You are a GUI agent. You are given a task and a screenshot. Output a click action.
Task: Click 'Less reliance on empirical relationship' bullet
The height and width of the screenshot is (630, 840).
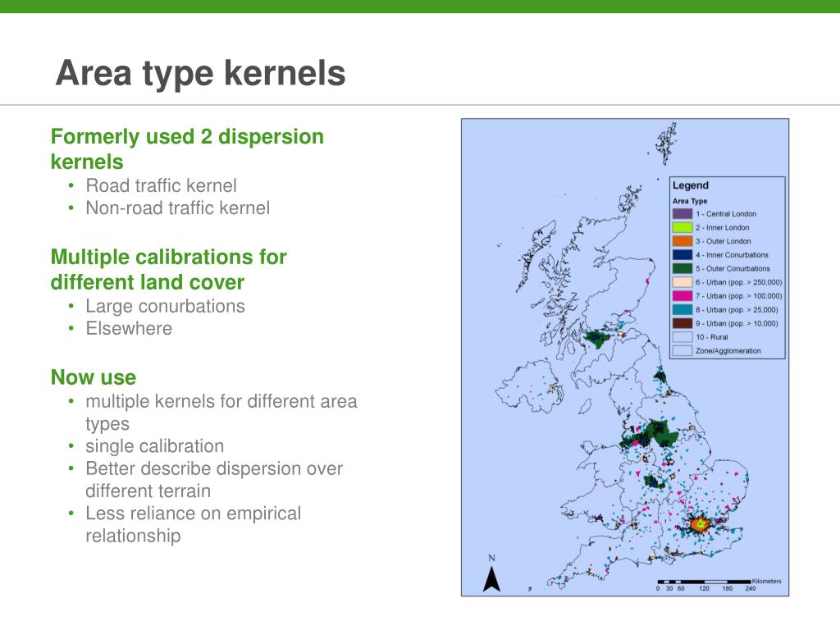point(193,524)
